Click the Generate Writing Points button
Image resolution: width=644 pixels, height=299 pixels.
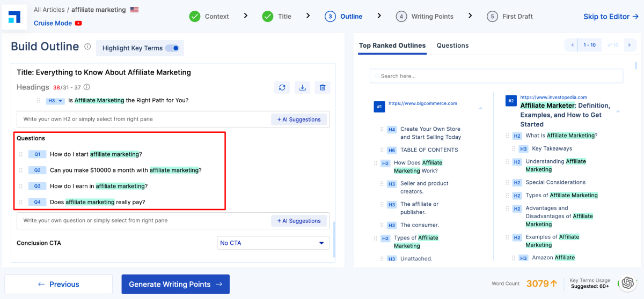tap(175, 285)
